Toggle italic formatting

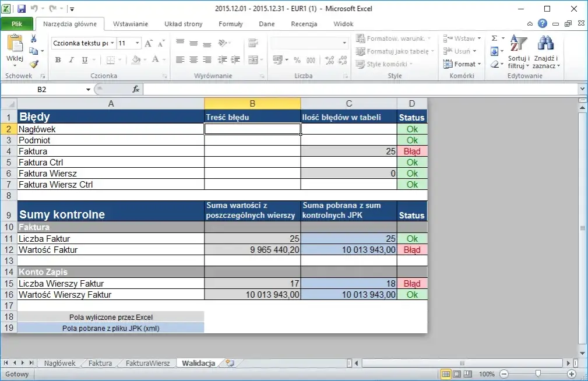71,60
